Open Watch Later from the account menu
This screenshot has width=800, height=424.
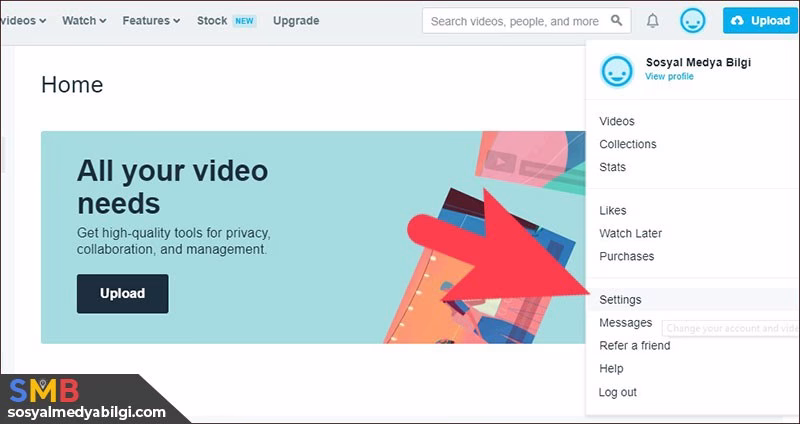[631, 234]
